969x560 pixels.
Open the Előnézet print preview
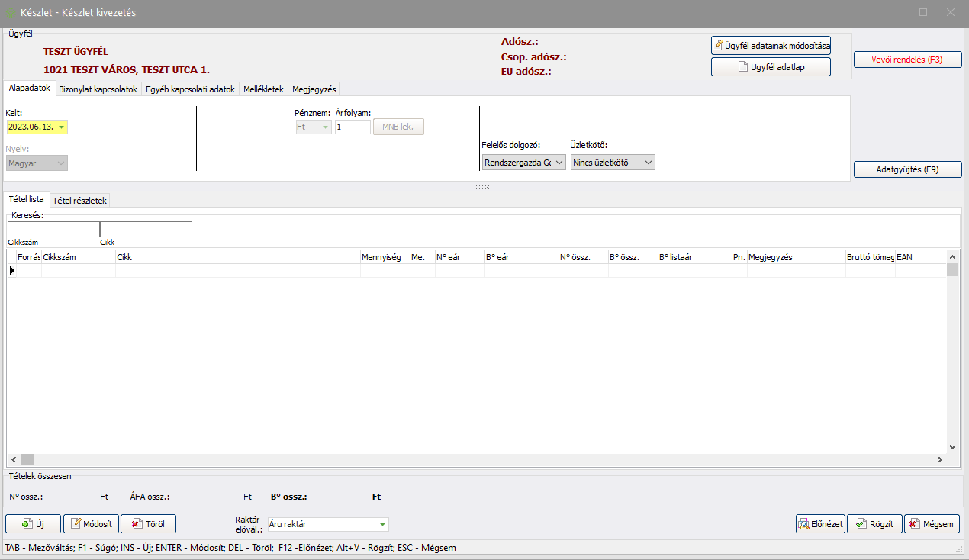820,524
